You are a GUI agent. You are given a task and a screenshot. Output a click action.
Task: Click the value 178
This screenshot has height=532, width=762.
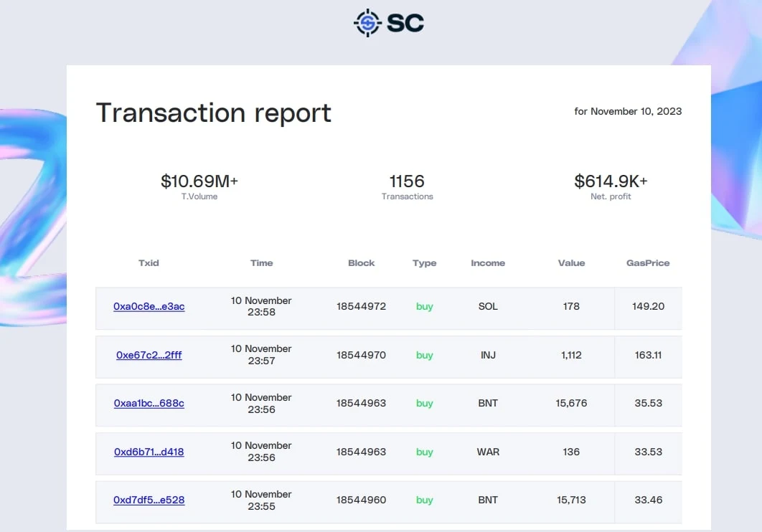[571, 306]
